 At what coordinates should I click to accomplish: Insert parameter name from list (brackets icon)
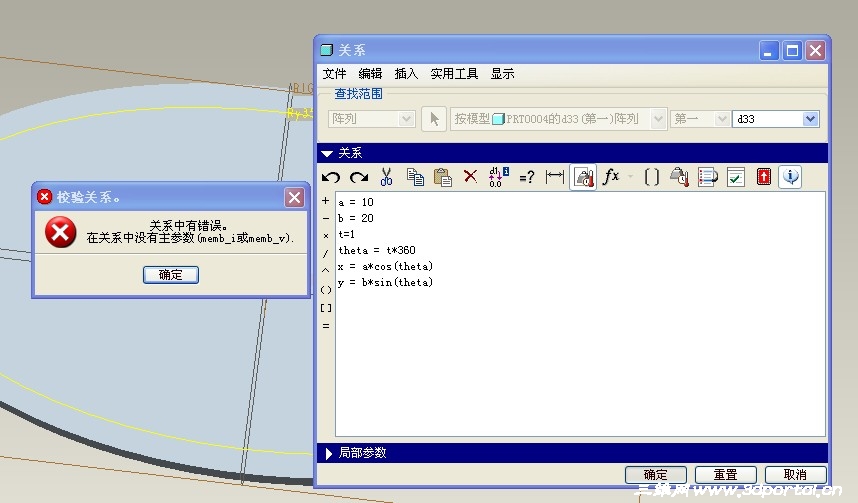[x=652, y=177]
